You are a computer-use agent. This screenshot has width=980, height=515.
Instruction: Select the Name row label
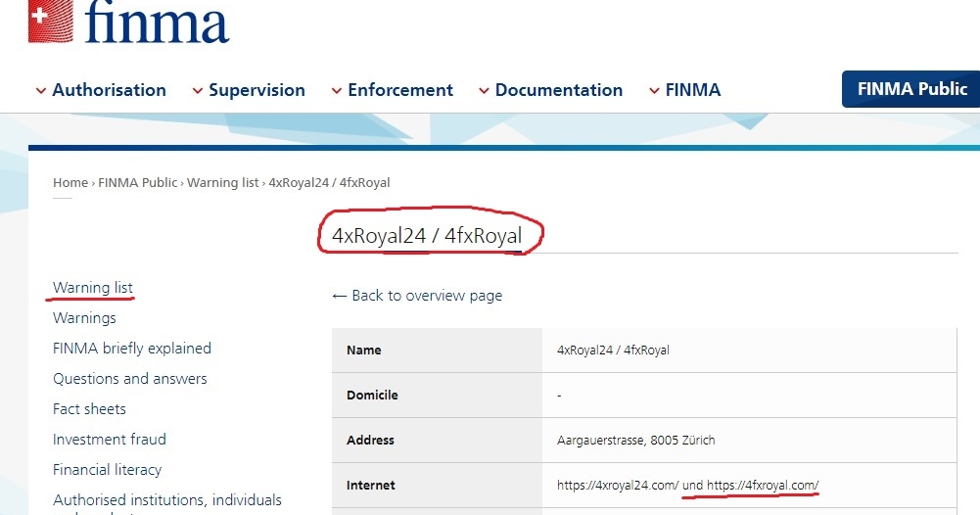click(x=364, y=350)
